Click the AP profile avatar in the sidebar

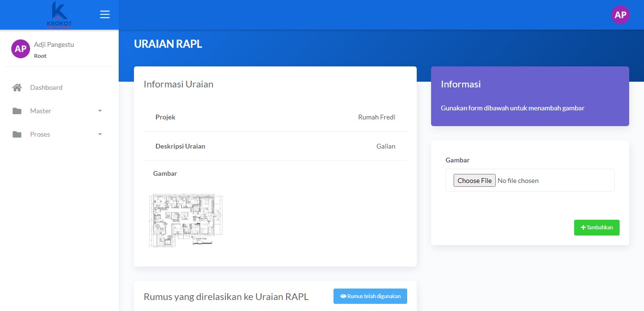tap(21, 49)
